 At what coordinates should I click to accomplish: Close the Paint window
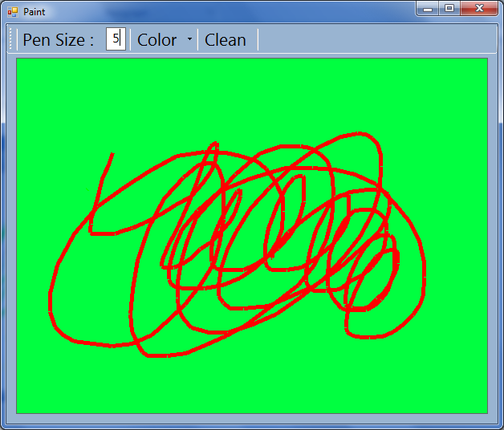[479, 8]
